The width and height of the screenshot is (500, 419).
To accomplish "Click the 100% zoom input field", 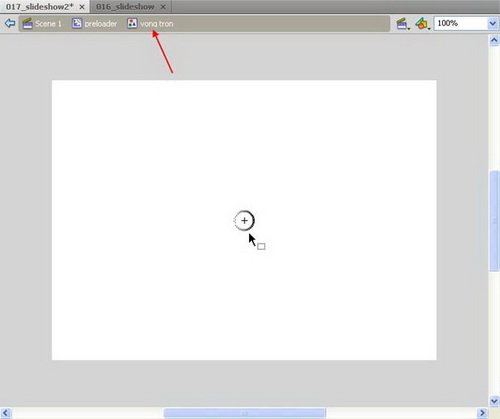I will pyautogui.click(x=461, y=24).
